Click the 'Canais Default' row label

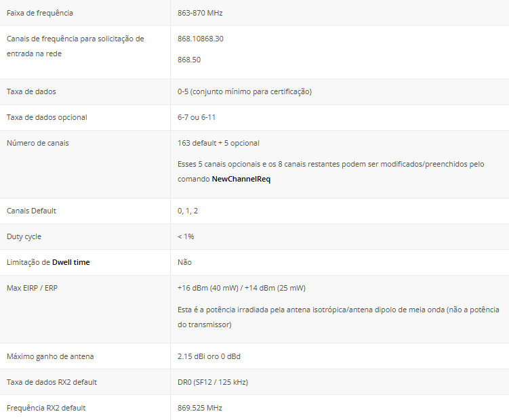pyautogui.click(x=31, y=211)
